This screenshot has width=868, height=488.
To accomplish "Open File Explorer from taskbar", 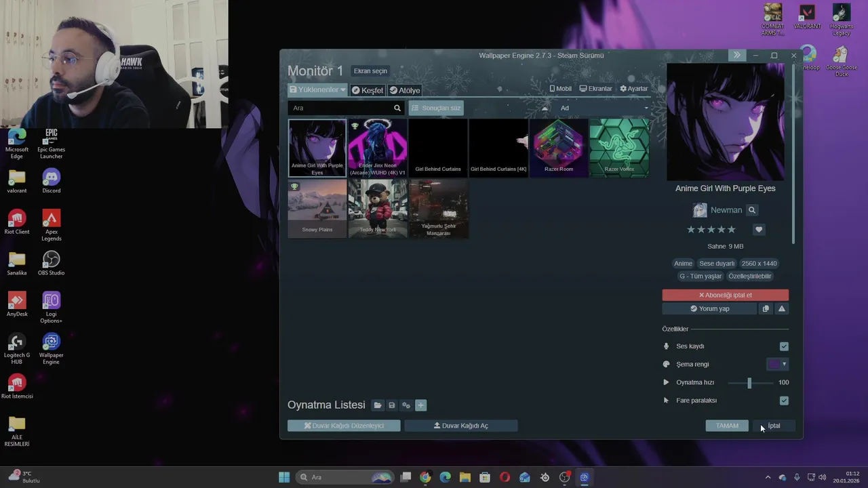I will (465, 477).
